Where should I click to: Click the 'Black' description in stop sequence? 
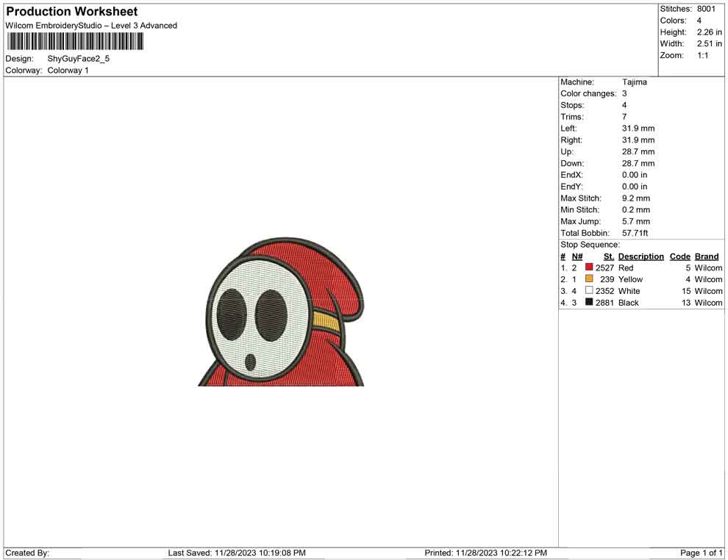(x=629, y=303)
